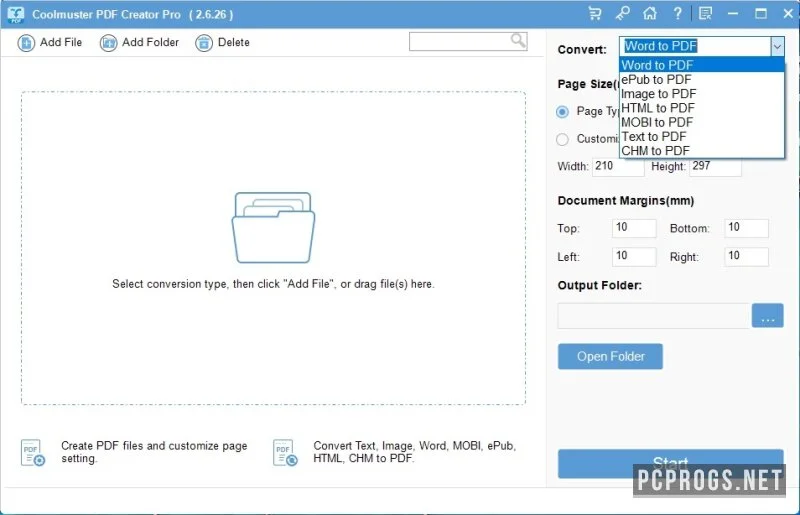The width and height of the screenshot is (800, 515).
Task: Click the Coolmuster app logo icon
Action: coord(16,15)
